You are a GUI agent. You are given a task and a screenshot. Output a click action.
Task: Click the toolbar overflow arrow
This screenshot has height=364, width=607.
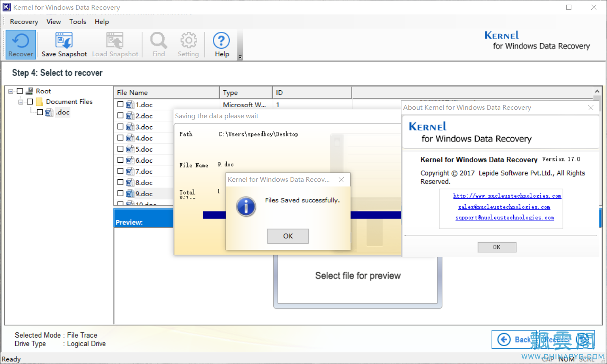click(240, 57)
